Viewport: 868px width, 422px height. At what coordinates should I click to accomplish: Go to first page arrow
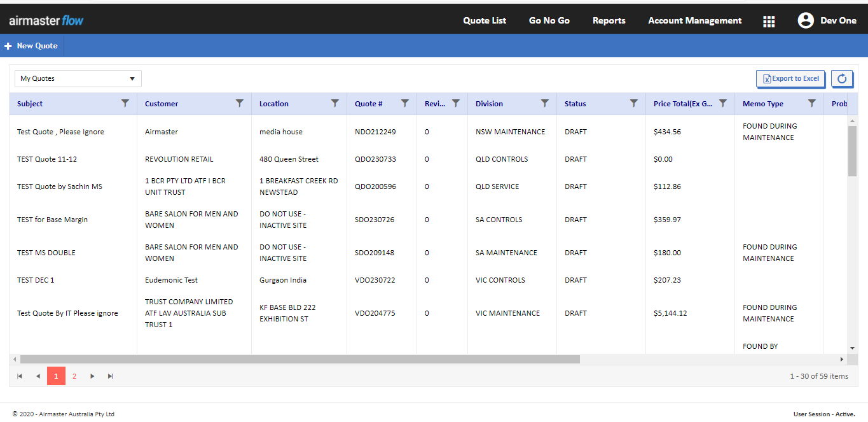(20, 376)
